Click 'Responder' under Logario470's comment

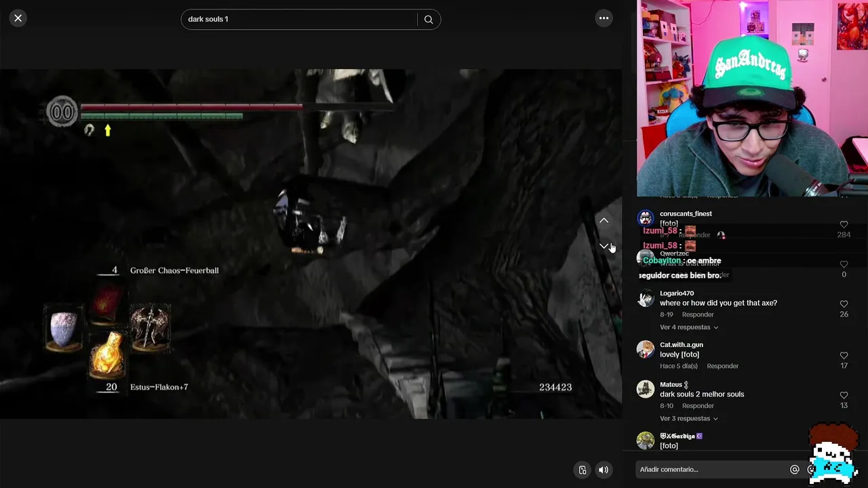698,314
